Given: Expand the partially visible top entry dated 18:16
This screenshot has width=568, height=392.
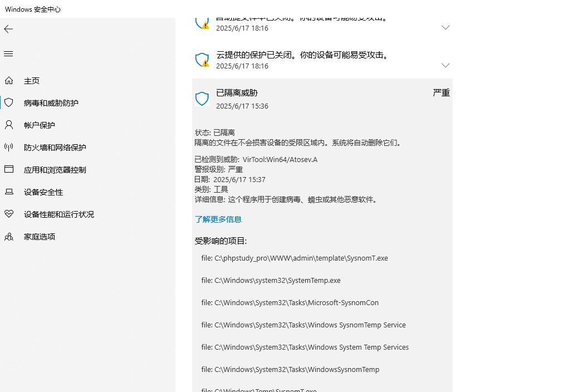Looking at the screenshot, I should pos(445,27).
